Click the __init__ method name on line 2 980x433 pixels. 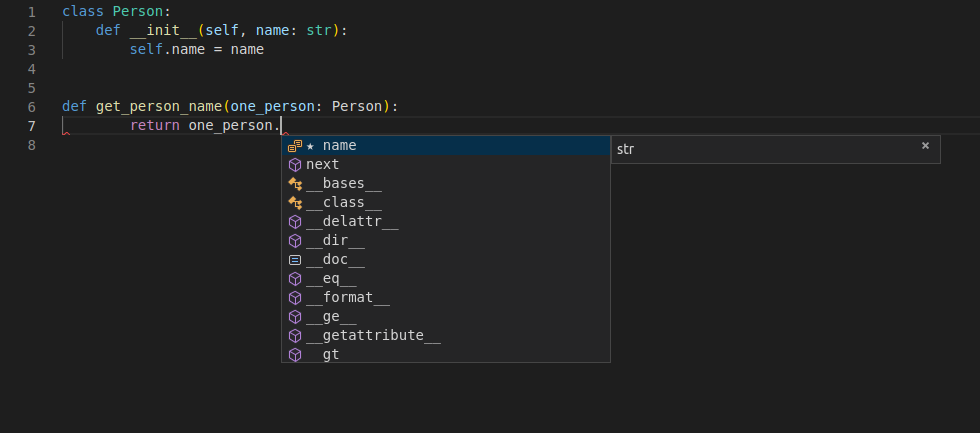[x=163, y=31]
